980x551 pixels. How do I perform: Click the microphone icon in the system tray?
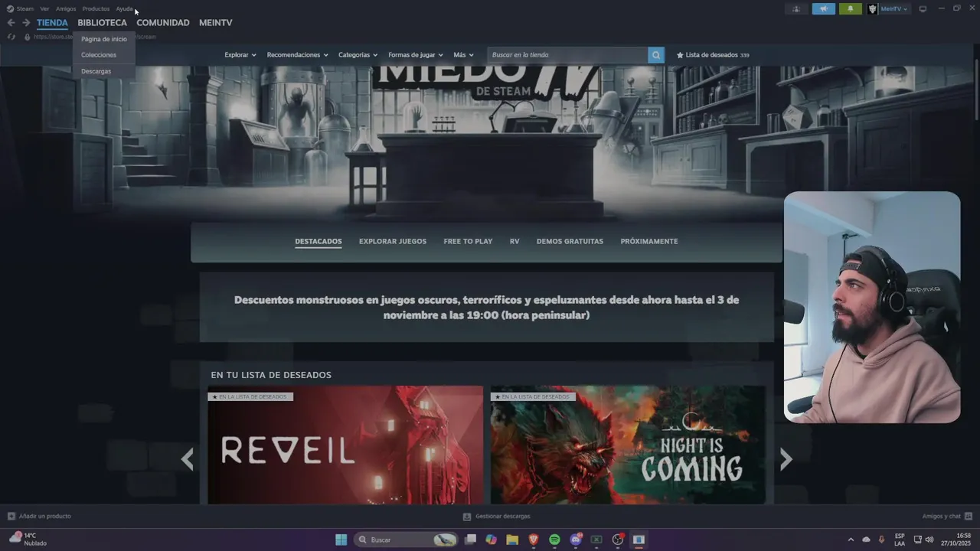(x=882, y=540)
